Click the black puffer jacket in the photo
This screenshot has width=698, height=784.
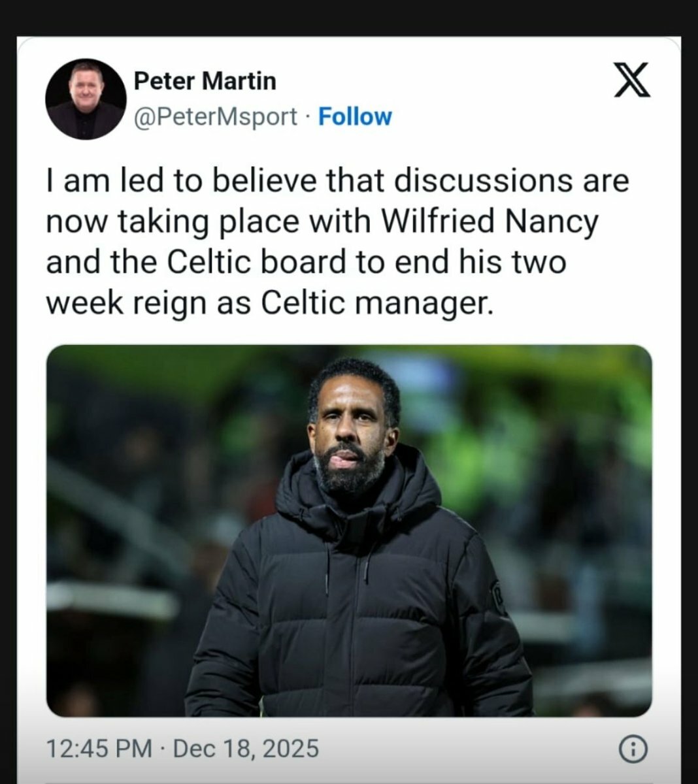pyautogui.click(x=353, y=608)
